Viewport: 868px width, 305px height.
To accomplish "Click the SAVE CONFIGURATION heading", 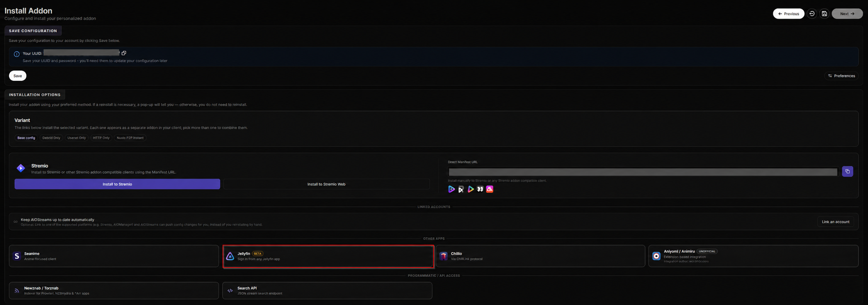I will 33,31.
